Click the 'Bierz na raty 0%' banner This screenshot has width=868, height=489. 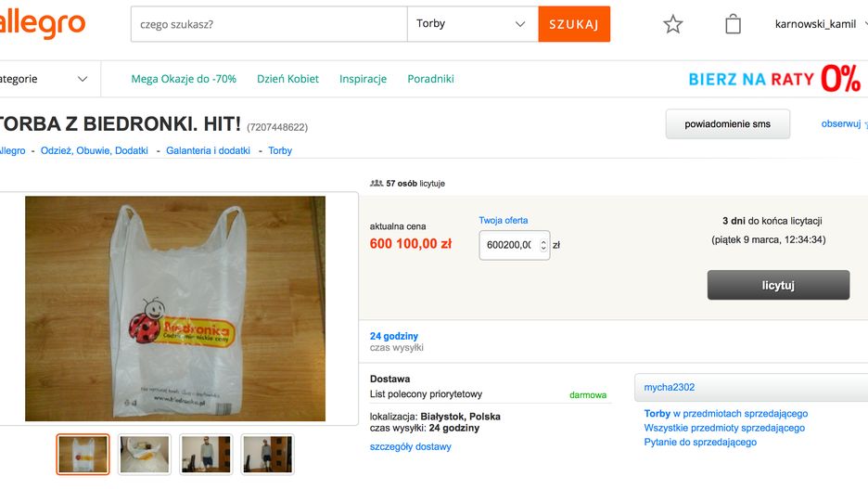(x=775, y=80)
